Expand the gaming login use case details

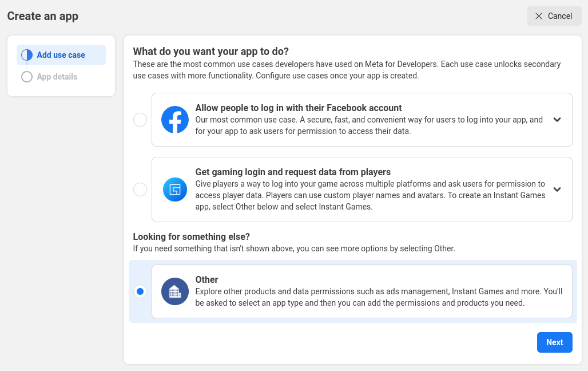pyautogui.click(x=557, y=189)
